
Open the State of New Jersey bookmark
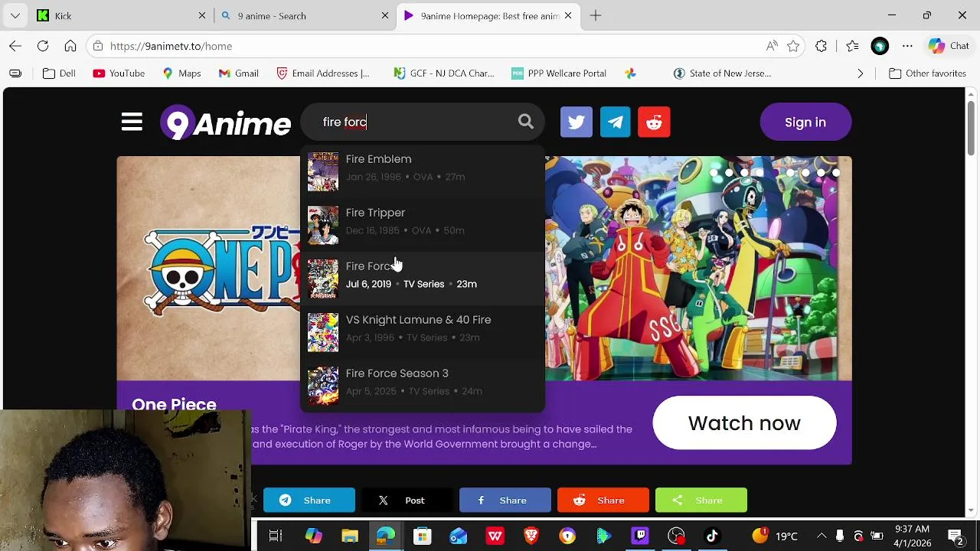click(x=722, y=73)
